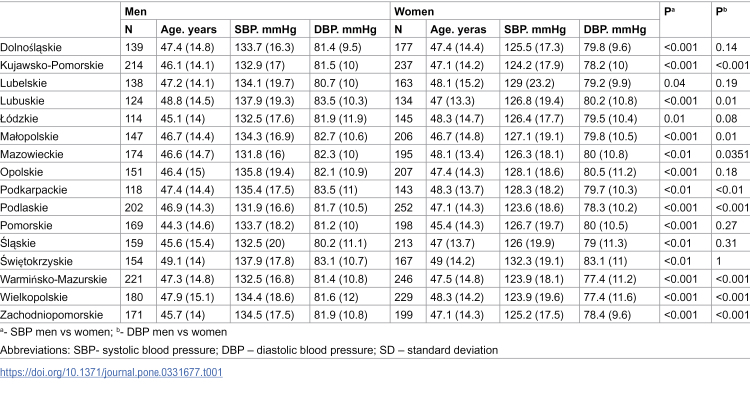The image size is (750, 405).
Task: Click the Kujawsko-Pomorskie region name
Action: click(x=52, y=65)
